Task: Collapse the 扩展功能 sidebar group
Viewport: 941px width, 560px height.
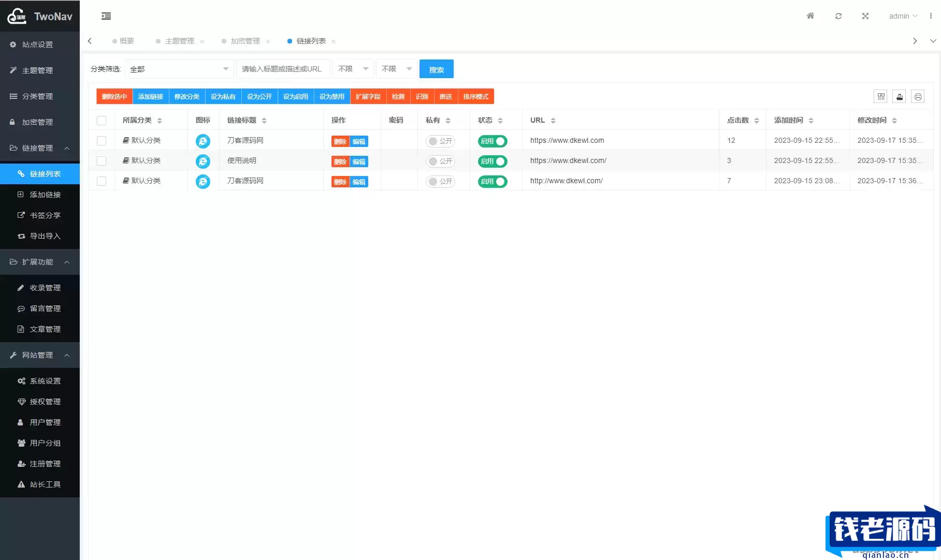Action: click(40, 262)
